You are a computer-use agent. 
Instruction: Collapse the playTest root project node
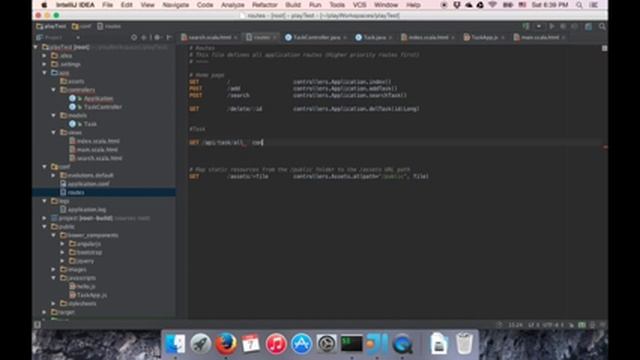tap(36, 47)
